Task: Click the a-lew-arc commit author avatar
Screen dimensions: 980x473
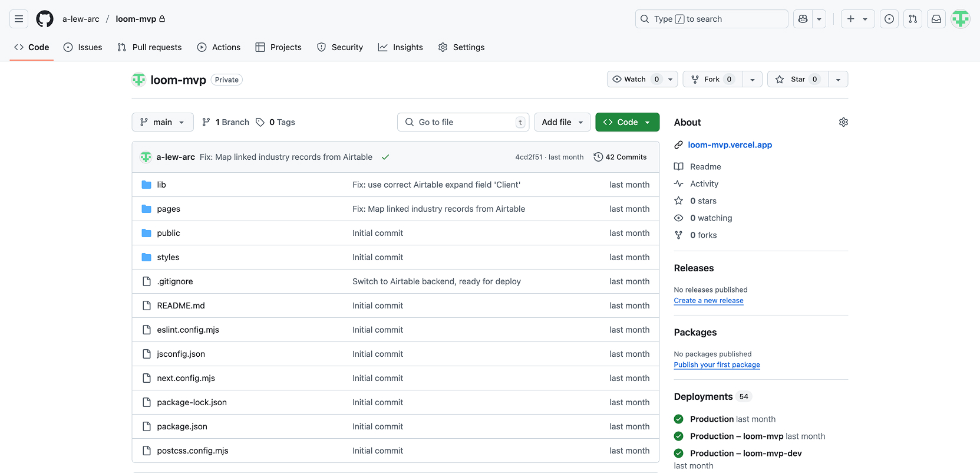Action: (146, 157)
